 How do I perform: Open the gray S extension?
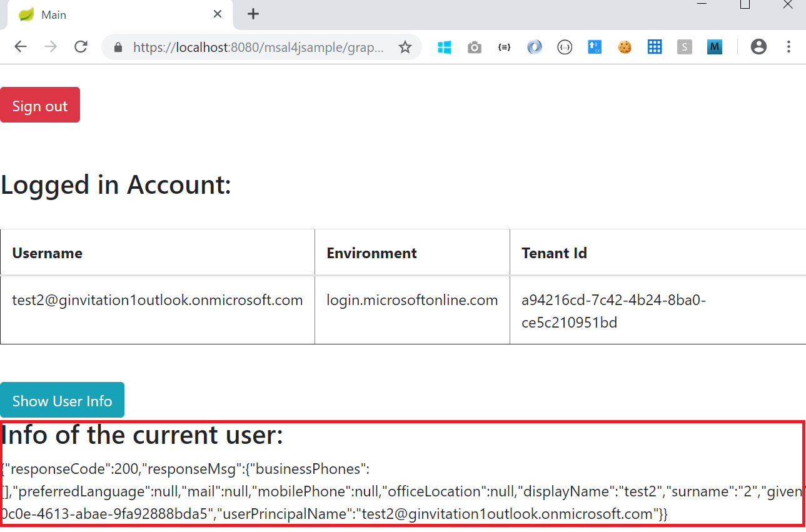684,46
